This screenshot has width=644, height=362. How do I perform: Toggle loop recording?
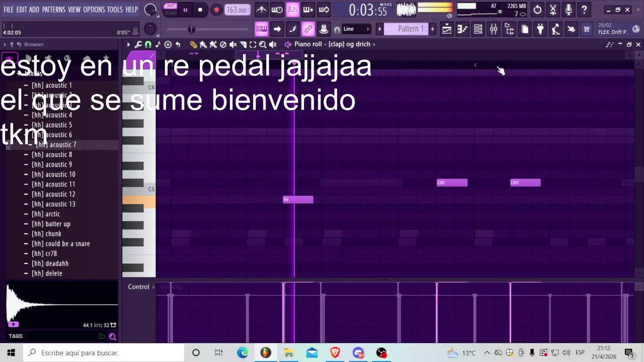coord(324,10)
